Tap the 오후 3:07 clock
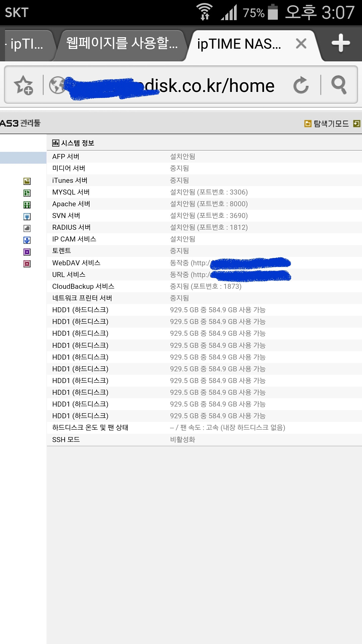This screenshot has height=644, width=362. tap(319, 12)
